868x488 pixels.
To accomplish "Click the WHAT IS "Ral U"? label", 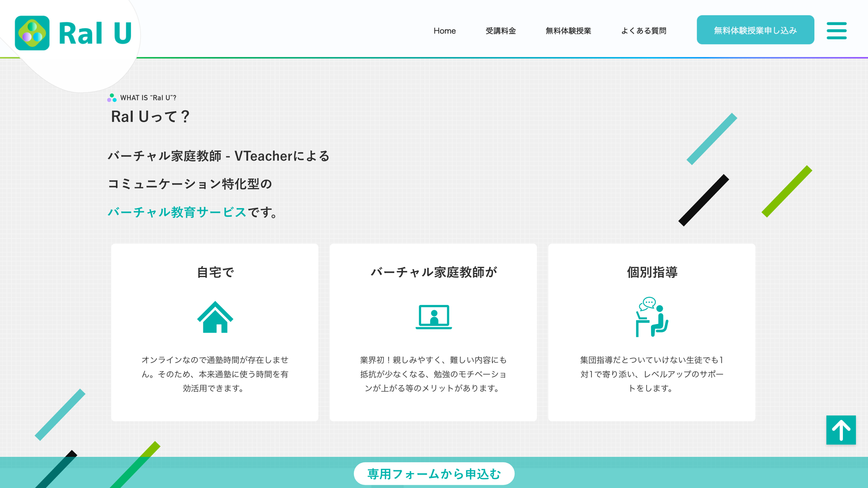I will 148,98.
